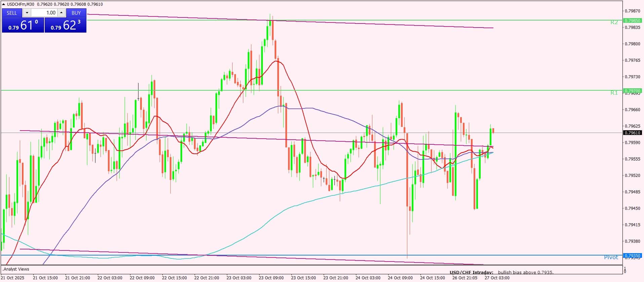Click the 0.79700 green price tag
Image resolution: width=644 pixels, height=282 pixels.
(x=632, y=91)
